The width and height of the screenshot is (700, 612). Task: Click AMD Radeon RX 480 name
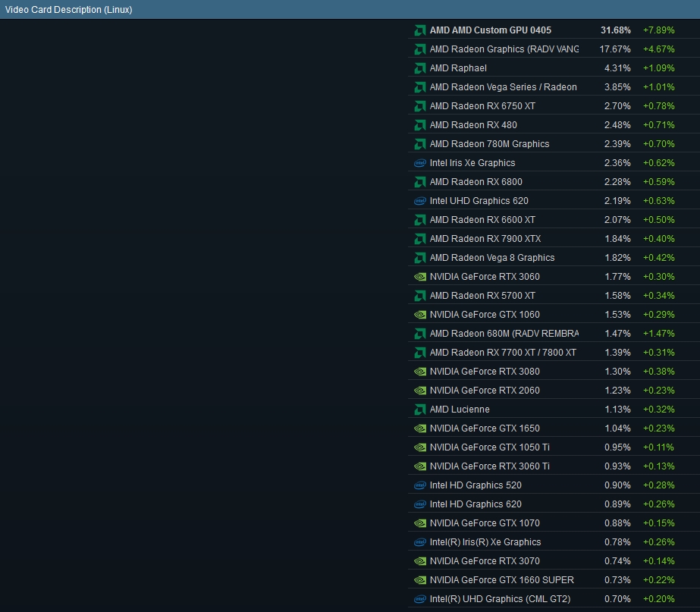pos(473,125)
